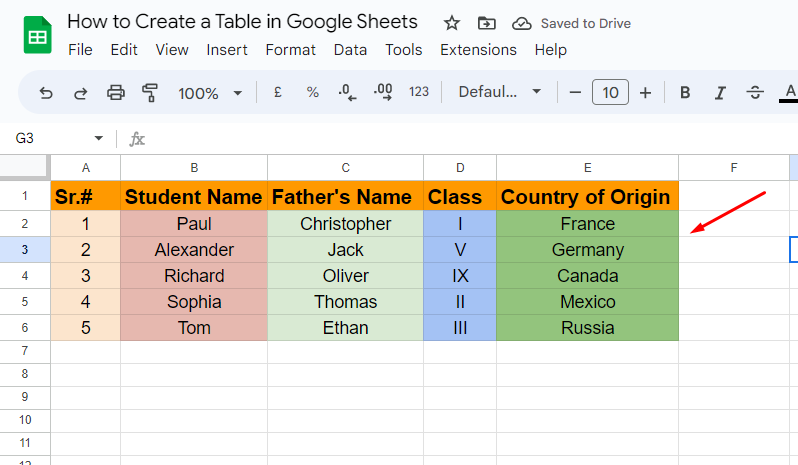Select the Sr.# header cell
798x465 pixels.
[86, 196]
